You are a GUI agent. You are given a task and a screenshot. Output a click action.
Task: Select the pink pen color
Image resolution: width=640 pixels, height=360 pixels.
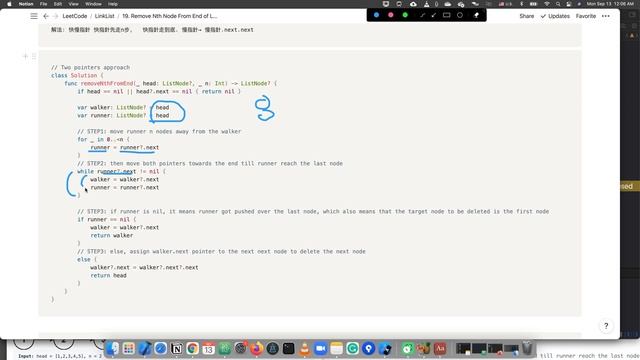391,15
